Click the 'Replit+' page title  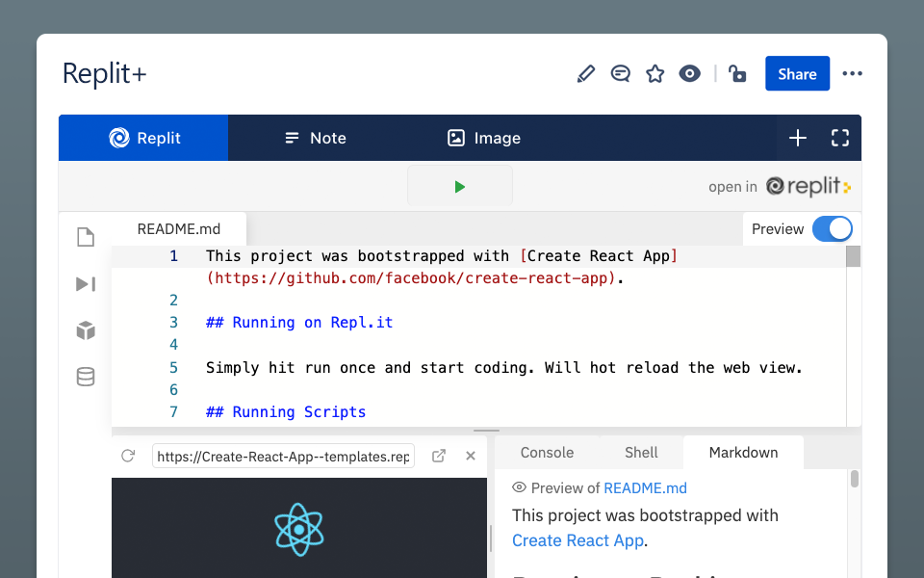(104, 74)
